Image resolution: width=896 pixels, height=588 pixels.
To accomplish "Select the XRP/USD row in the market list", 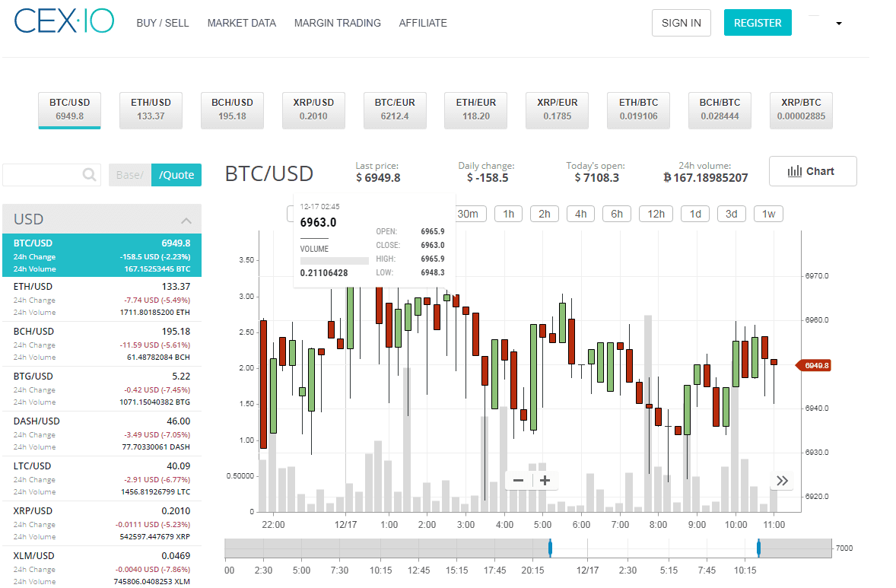I will coord(102,523).
